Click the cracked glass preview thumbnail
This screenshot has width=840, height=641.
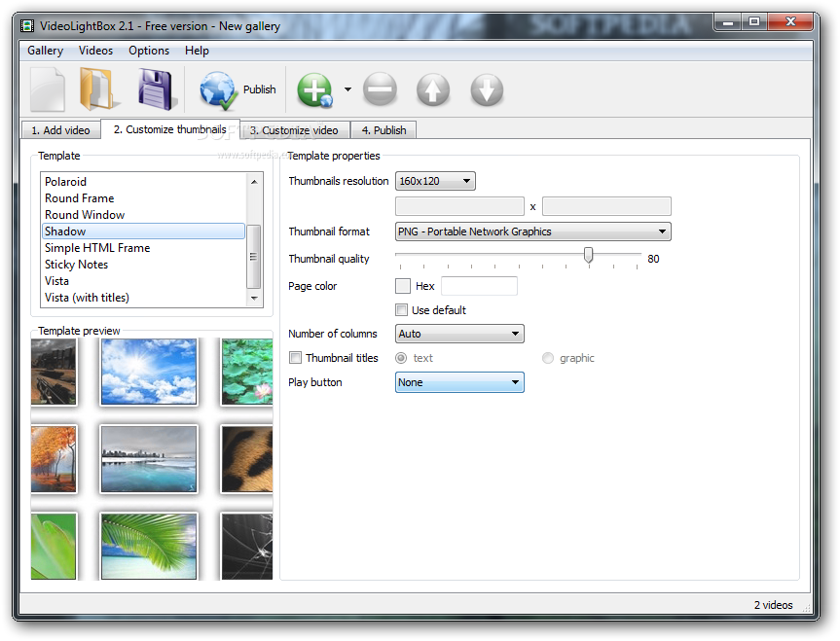[x=247, y=547]
